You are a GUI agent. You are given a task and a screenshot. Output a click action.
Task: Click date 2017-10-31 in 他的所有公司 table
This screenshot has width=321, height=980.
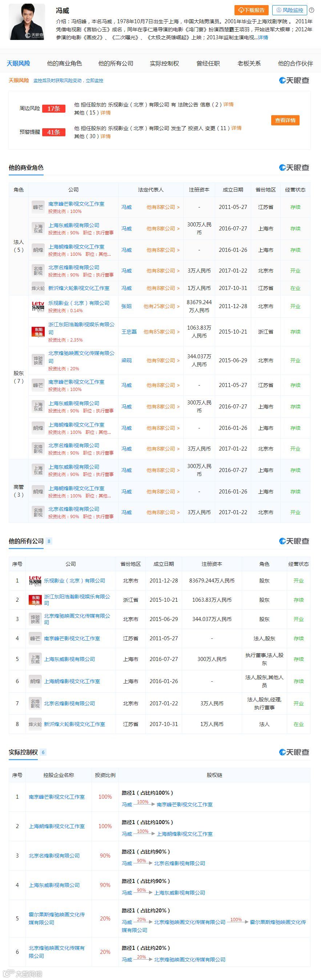pyautogui.click(x=164, y=724)
